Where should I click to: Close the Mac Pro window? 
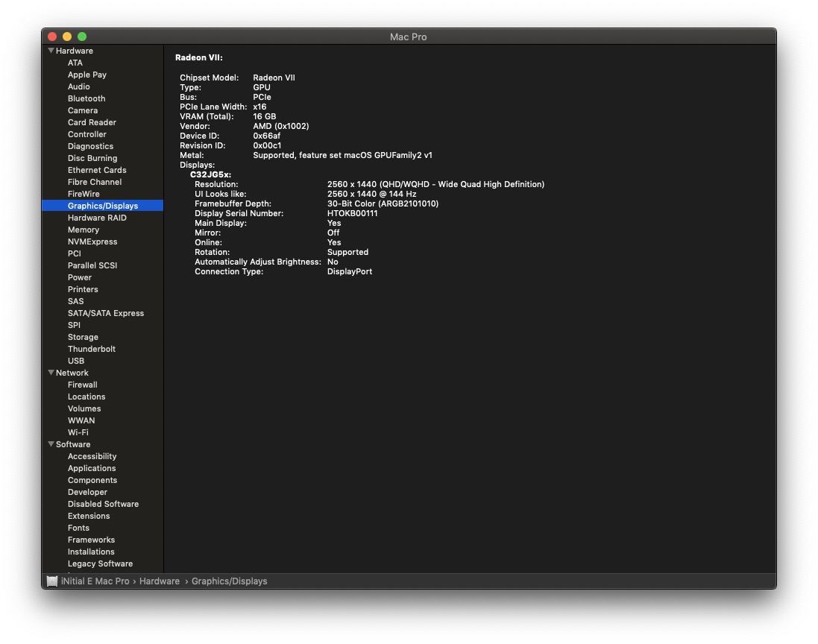(52, 37)
